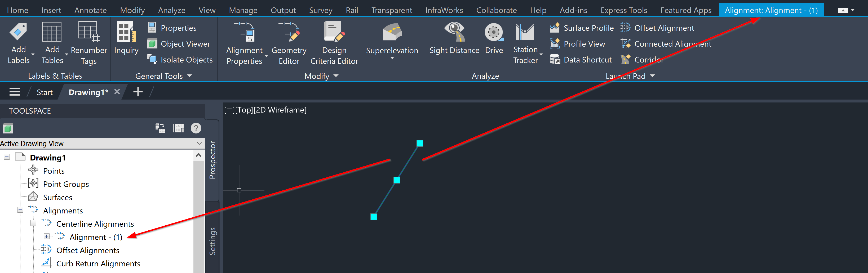Create a Data Shortcut

click(581, 60)
